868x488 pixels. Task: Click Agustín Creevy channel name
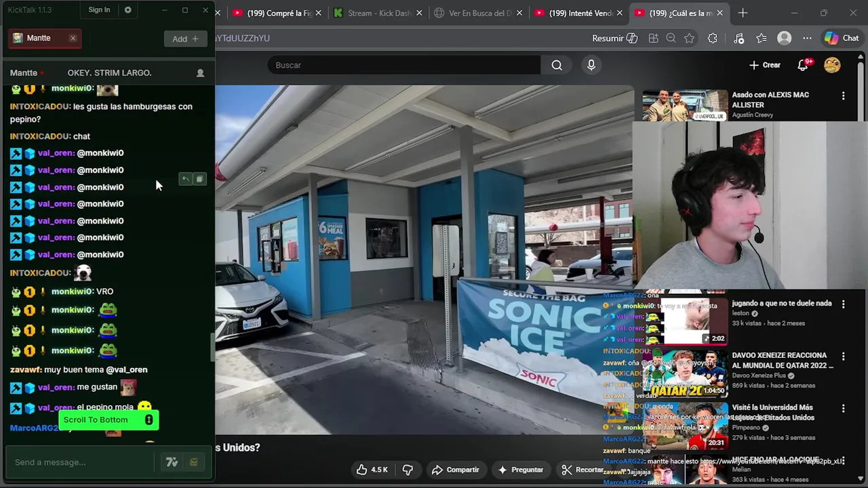click(752, 115)
